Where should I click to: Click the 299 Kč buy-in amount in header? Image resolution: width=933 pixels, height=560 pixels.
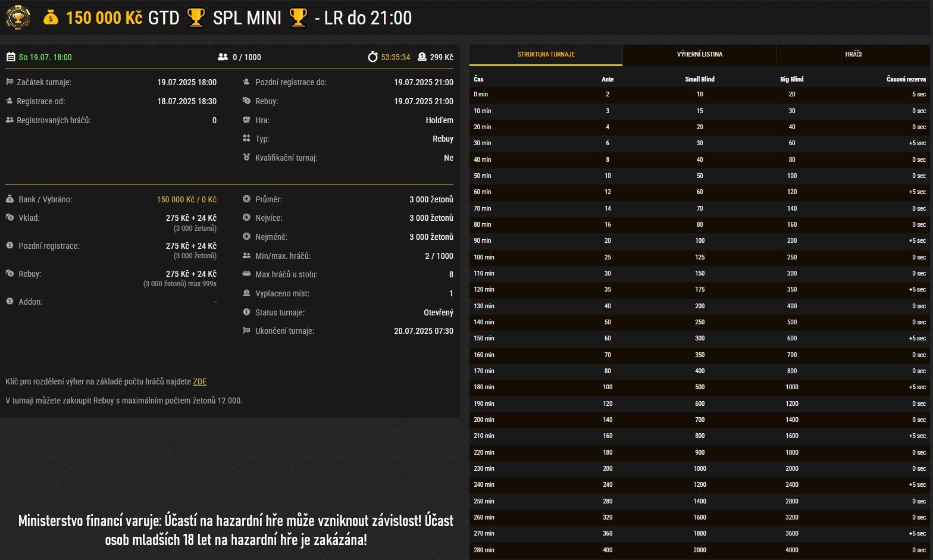(442, 57)
